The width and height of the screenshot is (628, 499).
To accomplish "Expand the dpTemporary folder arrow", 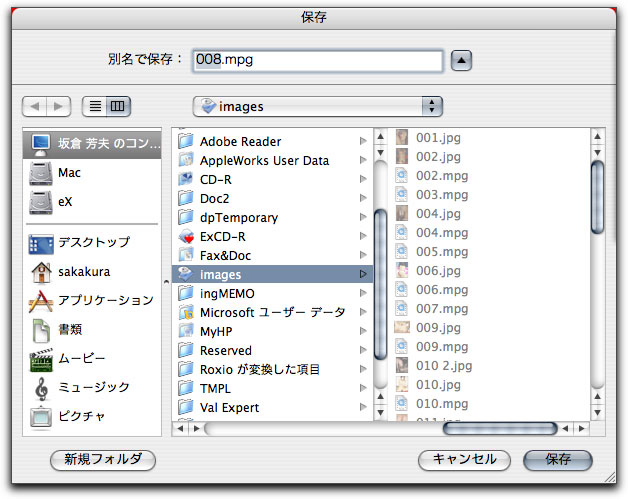I will (363, 217).
